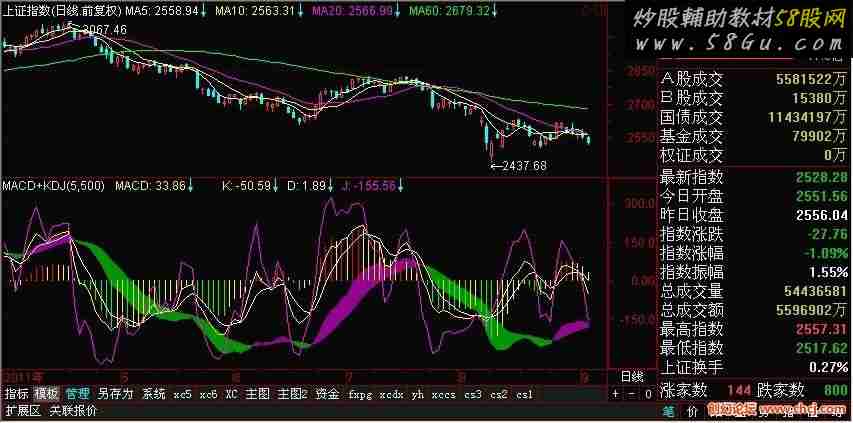
Task: Click the 2437.68 low price marker
Action: 518,165
